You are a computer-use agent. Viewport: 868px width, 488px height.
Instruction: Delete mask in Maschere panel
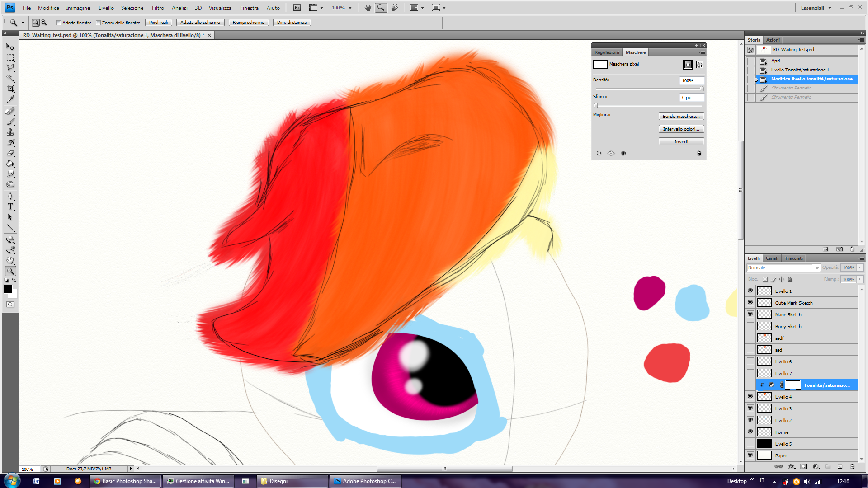[x=699, y=154]
